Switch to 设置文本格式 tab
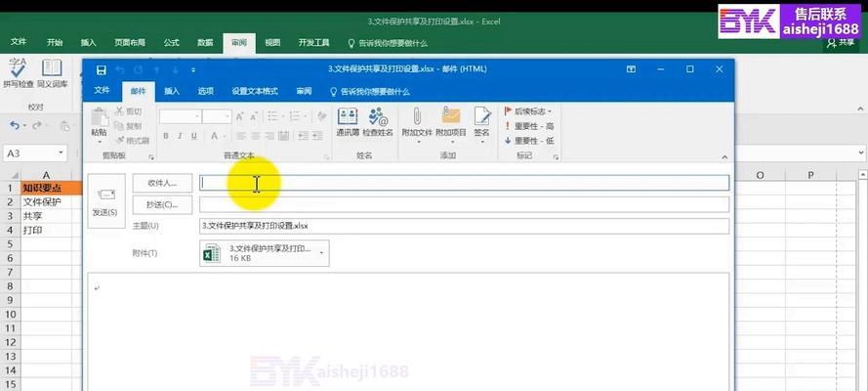This screenshot has width=868, height=391. [255, 91]
